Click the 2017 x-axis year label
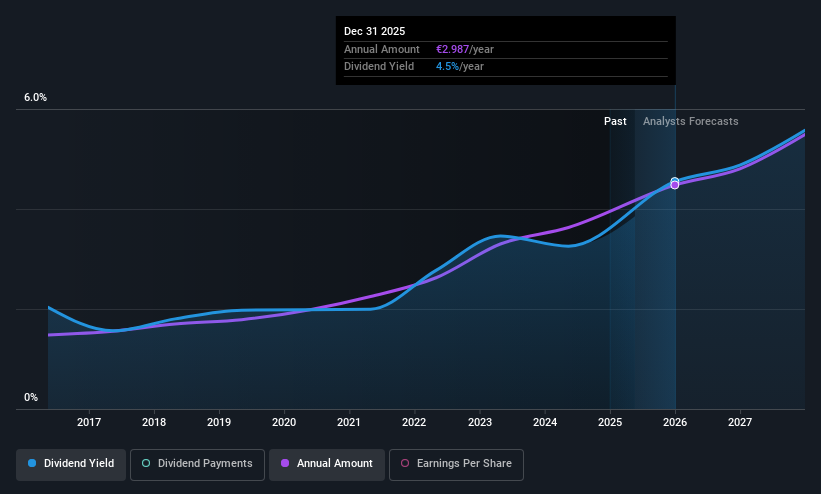The image size is (821, 494). coord(88,422)
